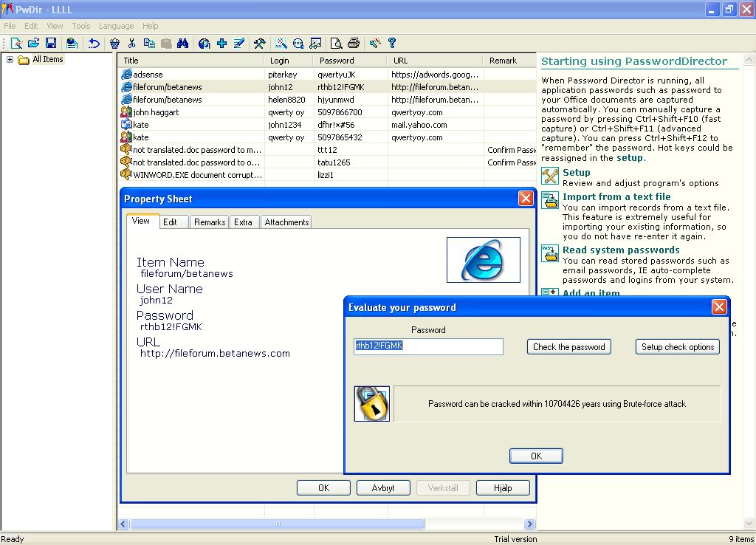This screenshot has height=545, width=756.
Task: Click the horizontal scrollbar thumb under the list
Action: [x=278, y=524]
